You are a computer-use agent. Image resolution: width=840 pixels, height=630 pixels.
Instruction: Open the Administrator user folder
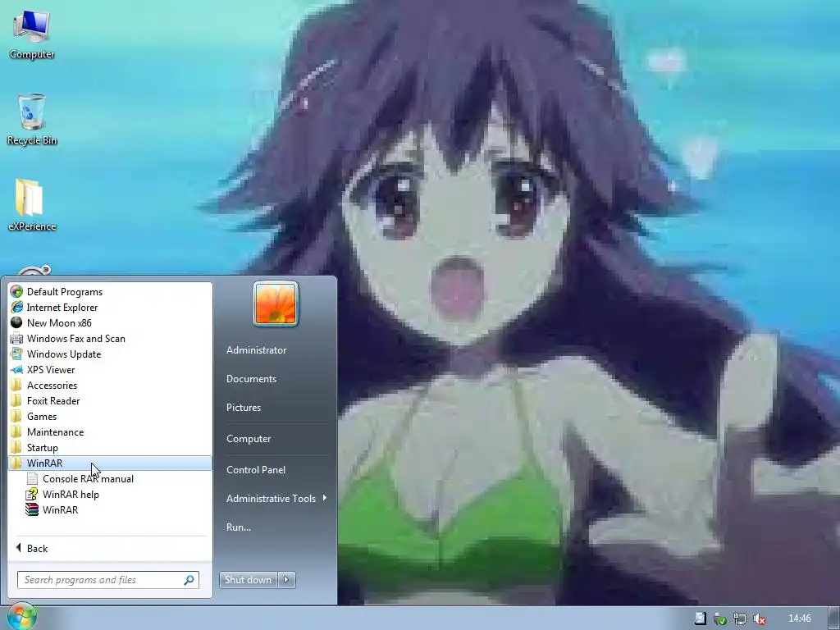256,349
